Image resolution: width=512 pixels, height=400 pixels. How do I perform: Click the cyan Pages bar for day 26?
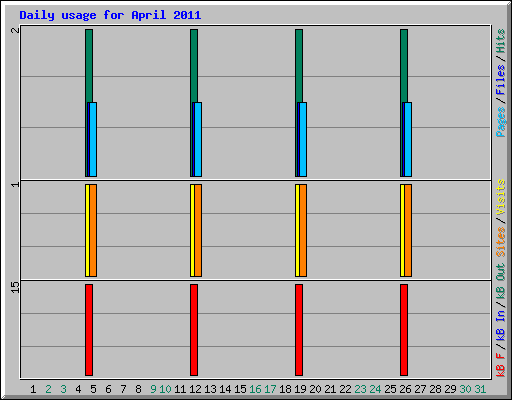[408, 139]
